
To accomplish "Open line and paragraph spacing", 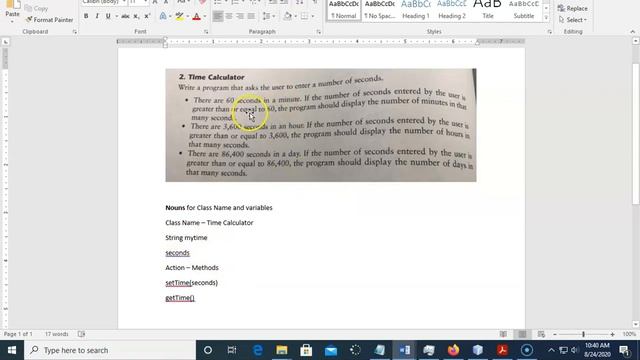I will tap(268, 16).
